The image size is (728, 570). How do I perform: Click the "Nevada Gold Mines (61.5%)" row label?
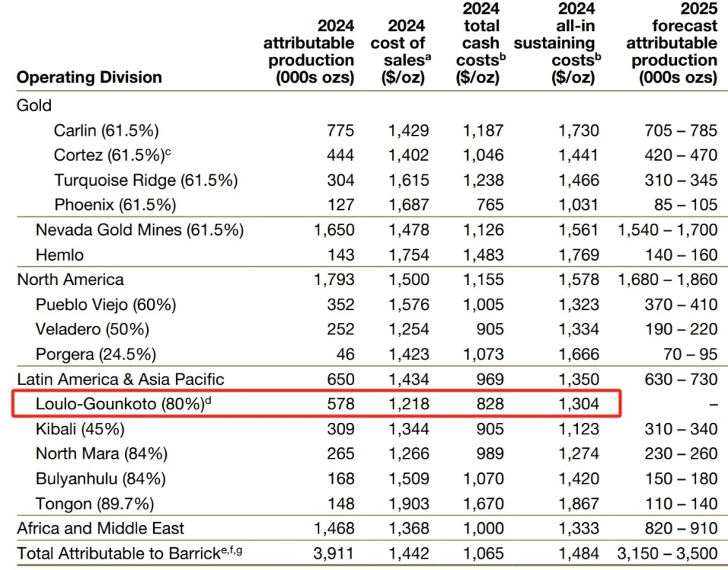tap(140, 230)
